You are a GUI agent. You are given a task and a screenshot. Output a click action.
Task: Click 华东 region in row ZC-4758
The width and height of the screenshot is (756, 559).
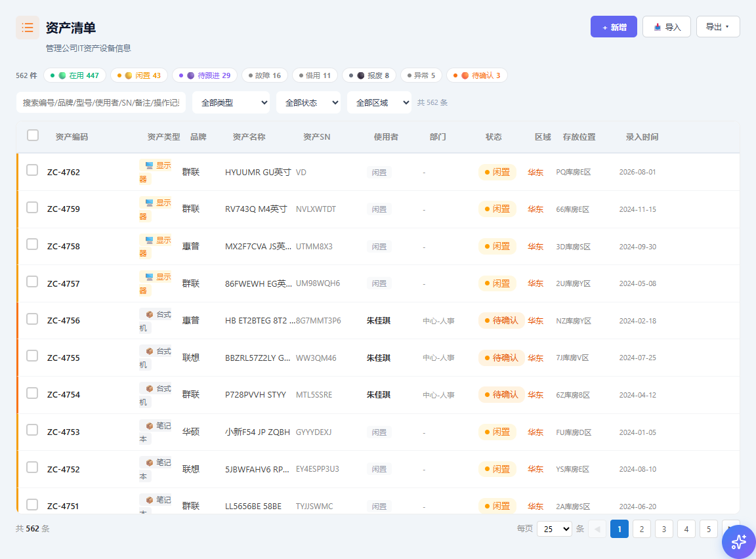(535, 246)
